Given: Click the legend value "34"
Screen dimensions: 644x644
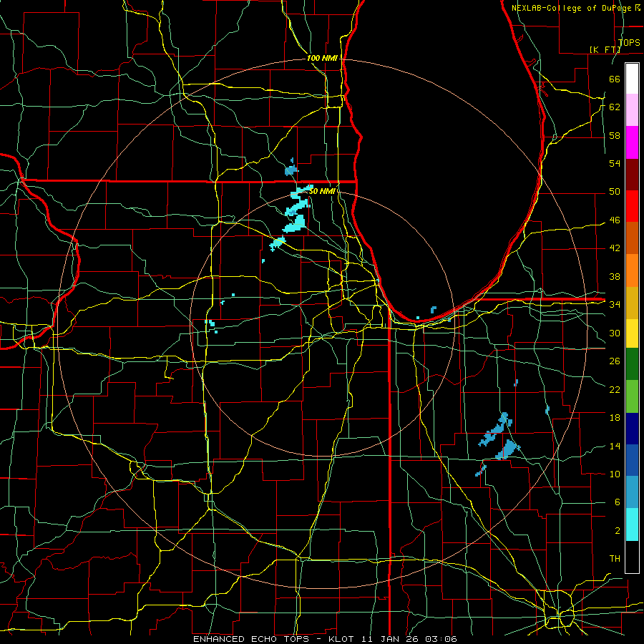Looking at the screenshot, I should coord(615,304).
